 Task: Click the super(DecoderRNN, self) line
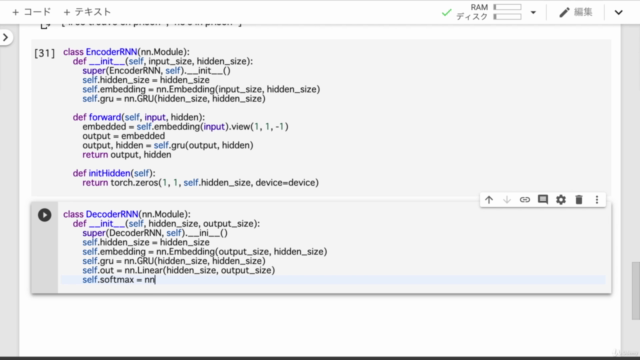(x=155, y=233)
